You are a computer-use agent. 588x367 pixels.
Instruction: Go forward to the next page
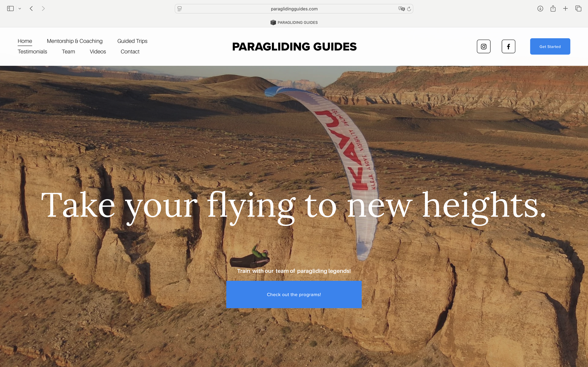[43, 9]
